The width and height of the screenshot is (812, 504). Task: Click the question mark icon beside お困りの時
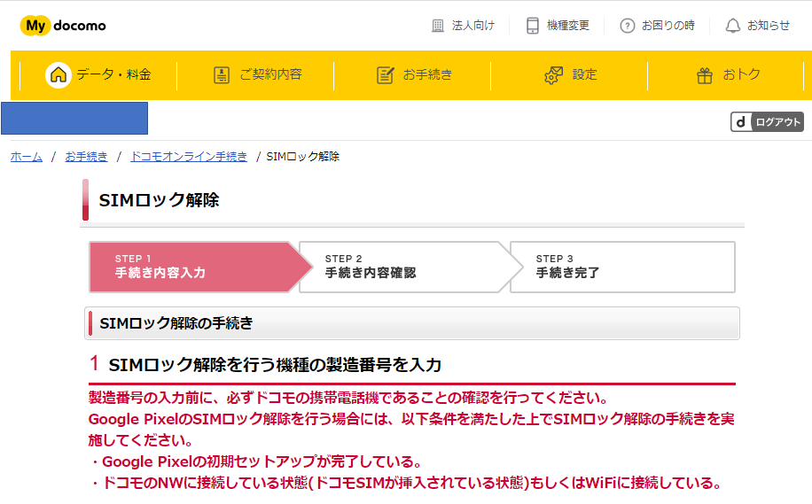click(x=627, y=26)
